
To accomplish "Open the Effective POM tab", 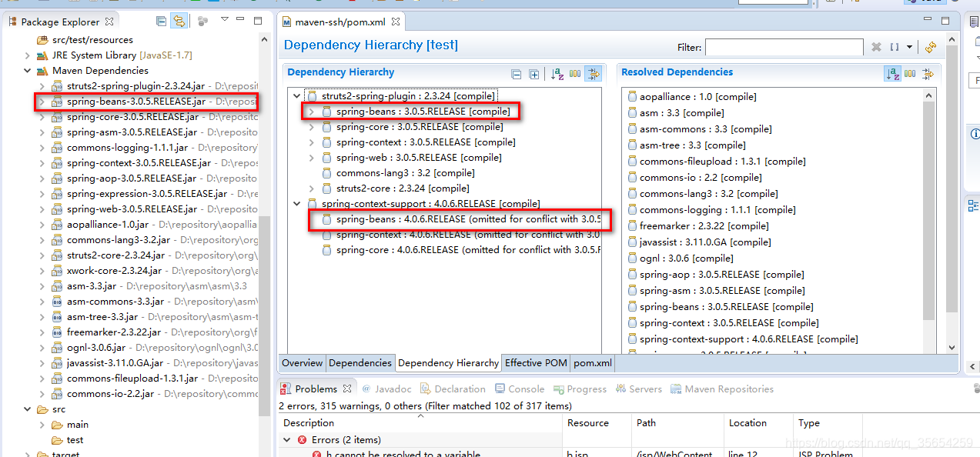I will coord(536,363).
